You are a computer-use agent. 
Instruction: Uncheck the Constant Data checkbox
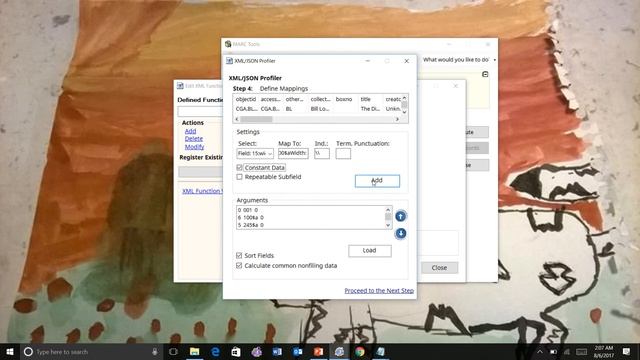click(x=239, y=167)
